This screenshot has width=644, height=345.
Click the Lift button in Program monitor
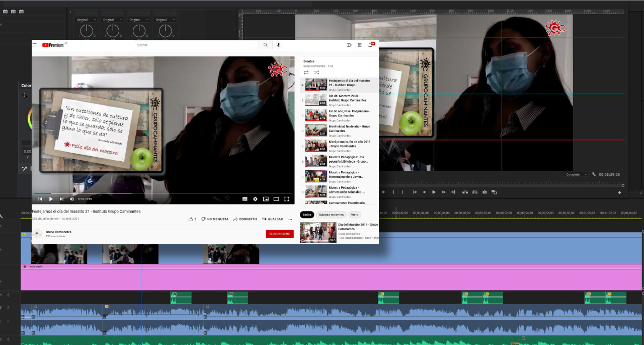[464, 192]
